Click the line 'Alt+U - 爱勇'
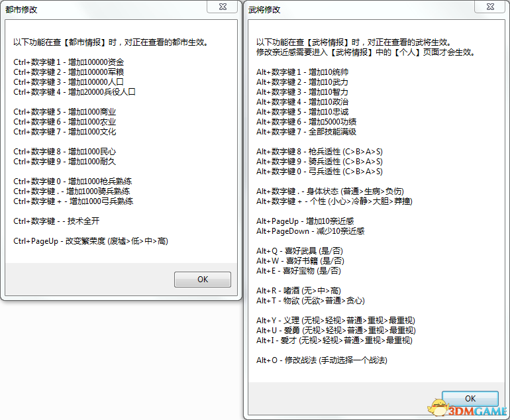 (x=336, y=331)
